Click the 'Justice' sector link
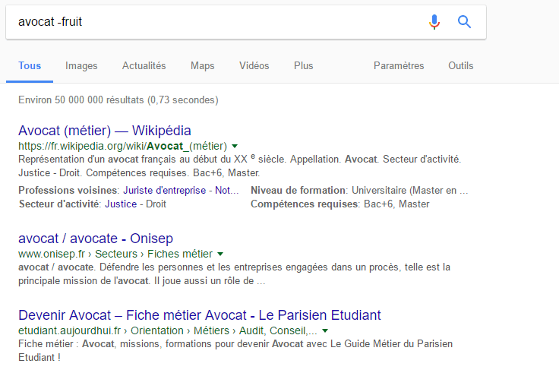 (121, 204)
